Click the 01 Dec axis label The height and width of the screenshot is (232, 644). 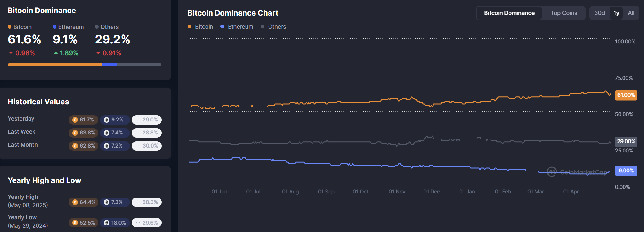pyautogui.click(x=432, y=192)
